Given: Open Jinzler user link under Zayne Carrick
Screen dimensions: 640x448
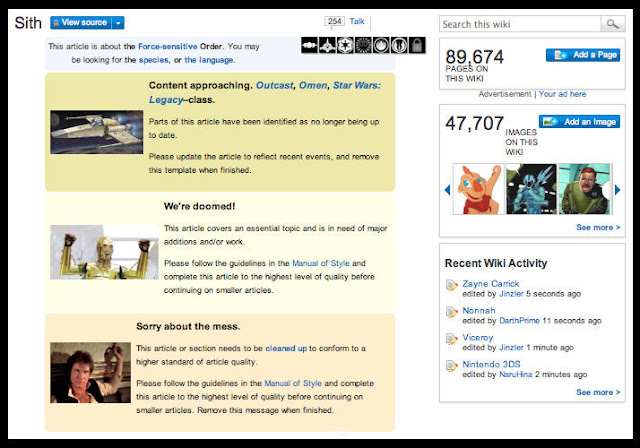Looking at the screenshot, I should 511,294.
